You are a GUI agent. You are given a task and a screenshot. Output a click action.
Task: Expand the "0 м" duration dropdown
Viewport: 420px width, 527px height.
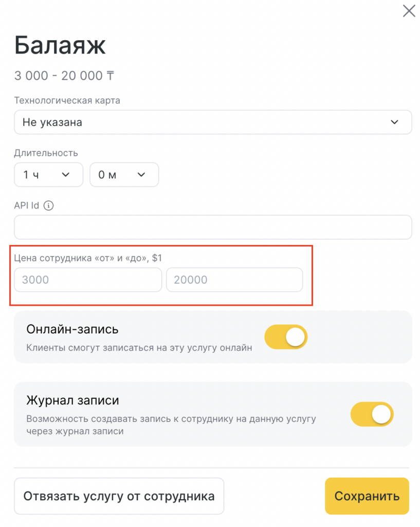[124, 175]
